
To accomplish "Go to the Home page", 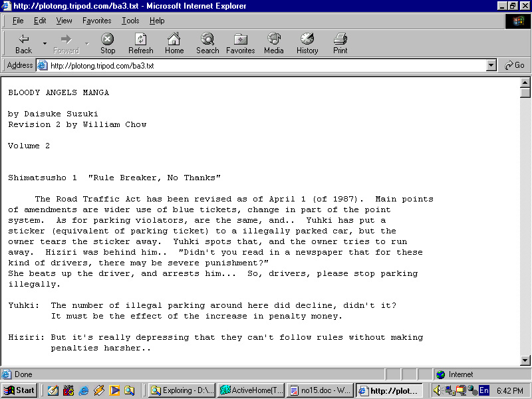I will pyautogui.click(x=174, y=44).
